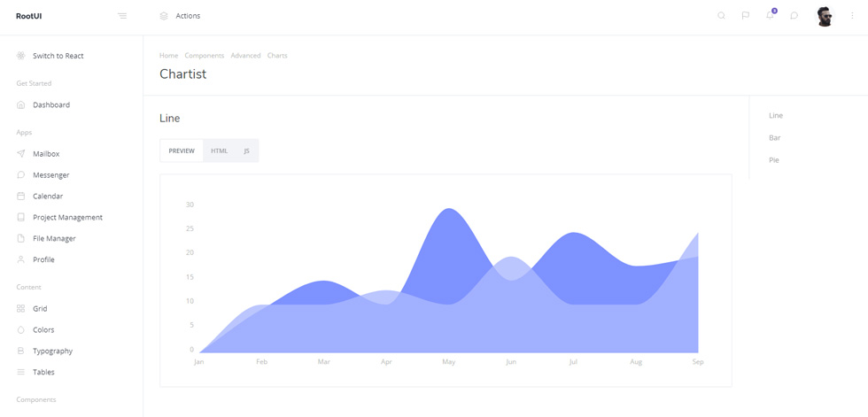868x417 pixels.
Task: Click the Tables lines icon
Action: [x=21, y=372]
